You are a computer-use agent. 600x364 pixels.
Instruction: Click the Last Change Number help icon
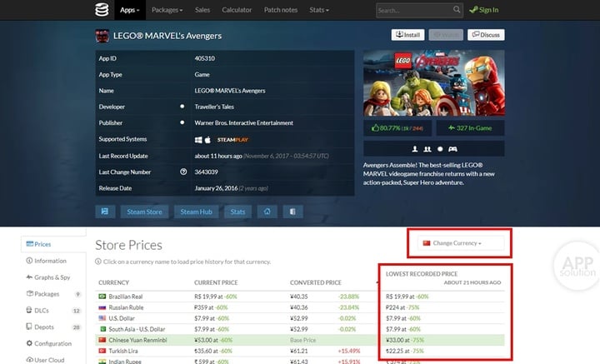tap(183, 172)
